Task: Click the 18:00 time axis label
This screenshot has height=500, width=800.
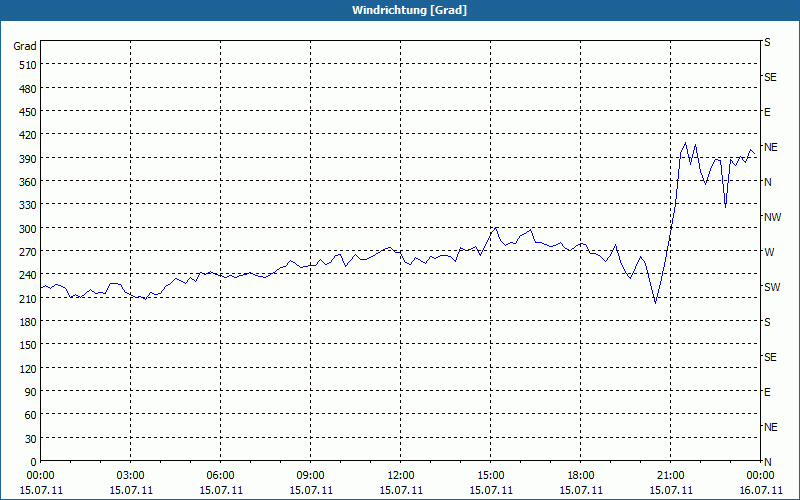Action: point(581,476)
